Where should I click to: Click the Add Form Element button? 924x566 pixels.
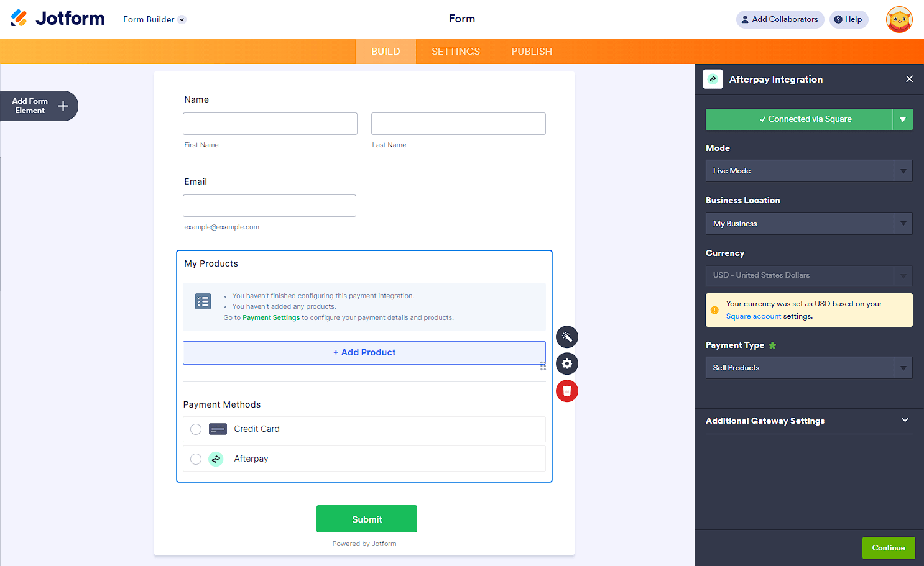coord(39,106)
